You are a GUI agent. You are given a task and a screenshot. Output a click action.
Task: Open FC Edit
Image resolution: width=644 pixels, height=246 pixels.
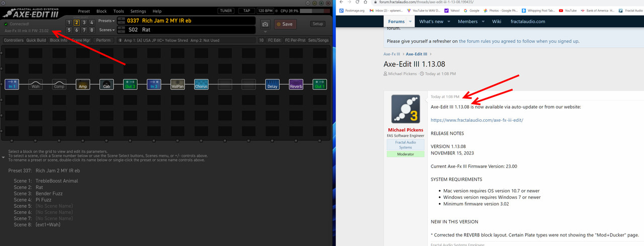[274, 40]
